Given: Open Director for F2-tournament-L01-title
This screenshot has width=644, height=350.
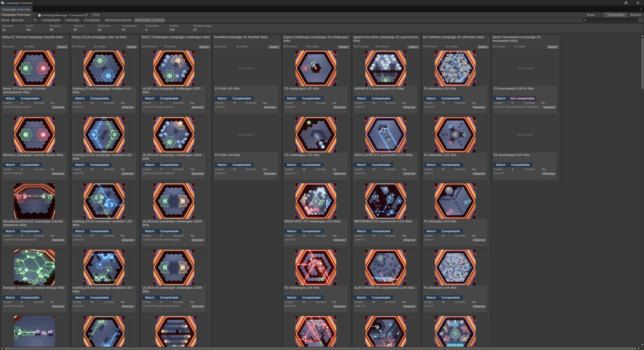Looking at the screenshot, I should coord(549,174).
